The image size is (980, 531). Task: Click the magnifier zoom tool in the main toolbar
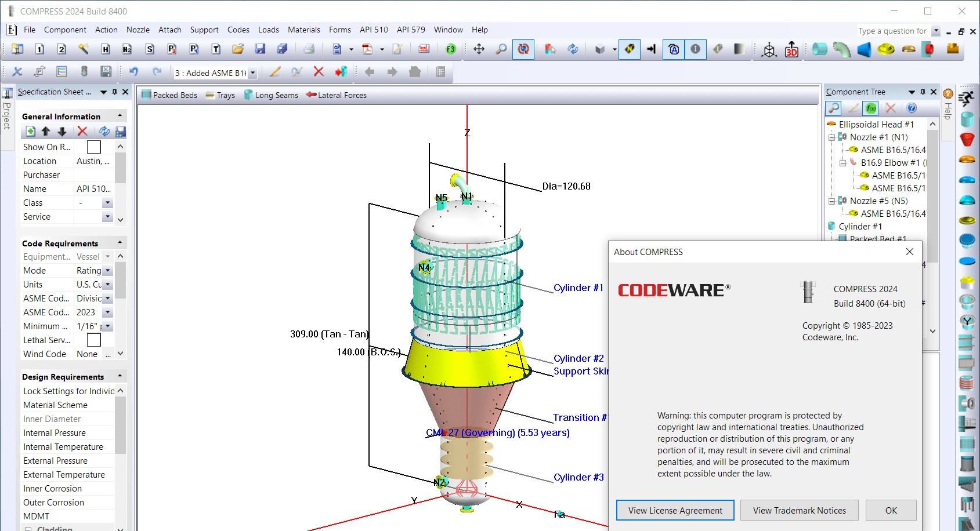coord(501,49)
